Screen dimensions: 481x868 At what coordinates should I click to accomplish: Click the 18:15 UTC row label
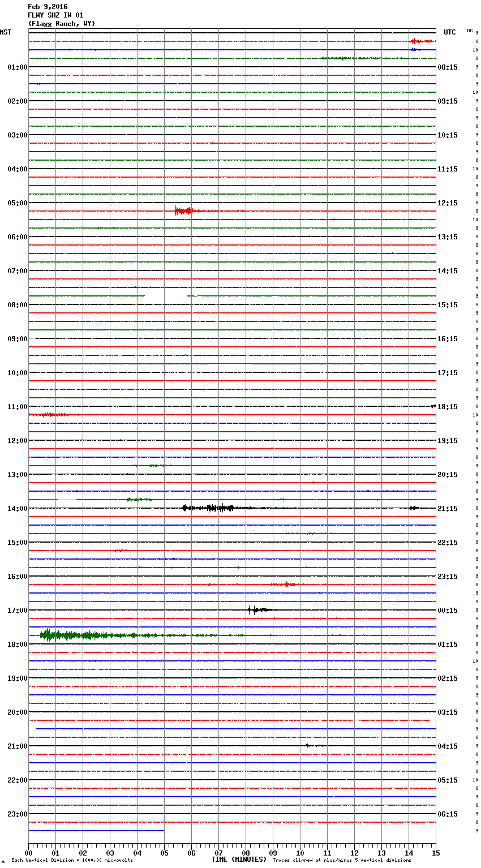448,407
